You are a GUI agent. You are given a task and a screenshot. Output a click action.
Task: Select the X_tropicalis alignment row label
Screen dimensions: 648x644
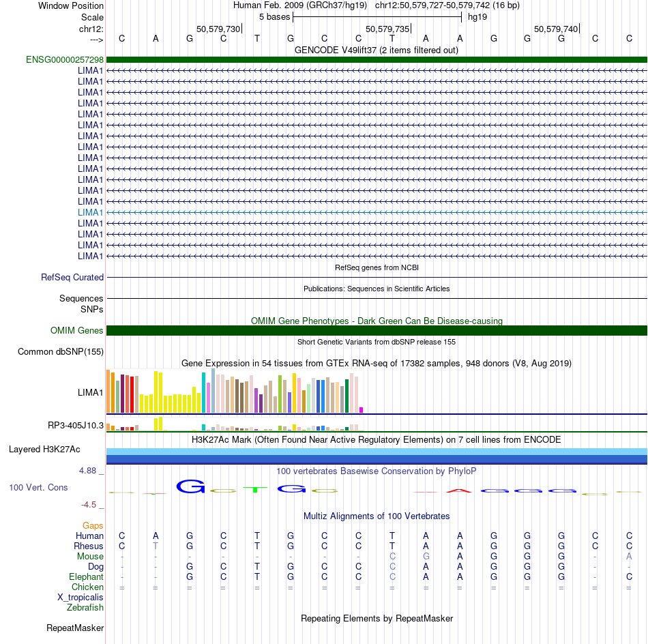pos(80,598)
